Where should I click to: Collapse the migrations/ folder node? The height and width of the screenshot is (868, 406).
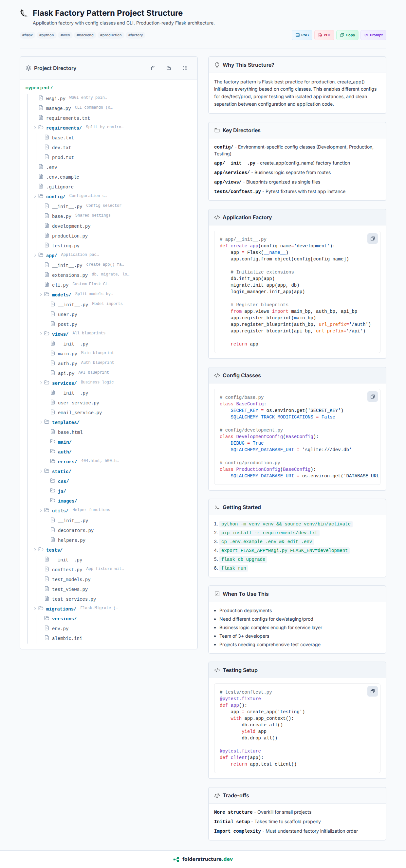coord(35,609)
